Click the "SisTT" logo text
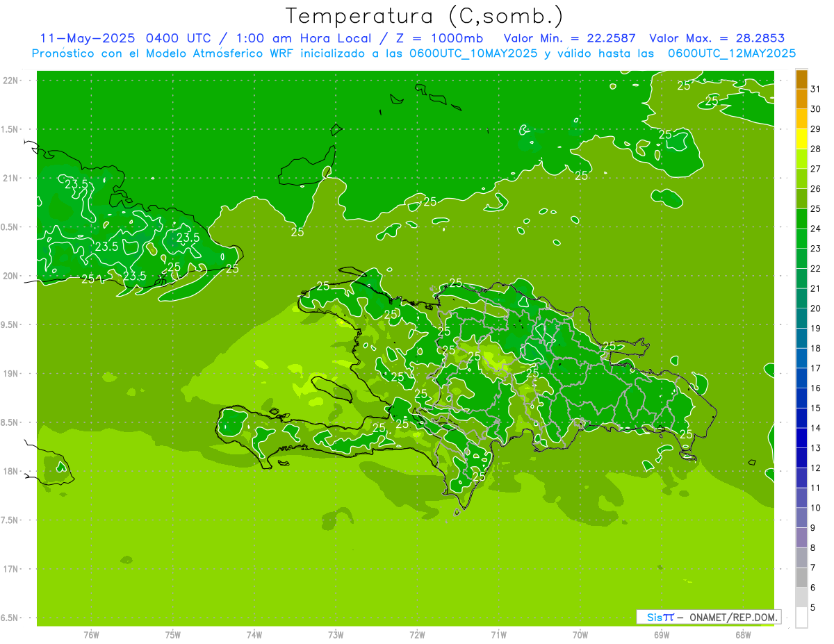The height and width of the screenshot is (644, 834). [660, 617]
